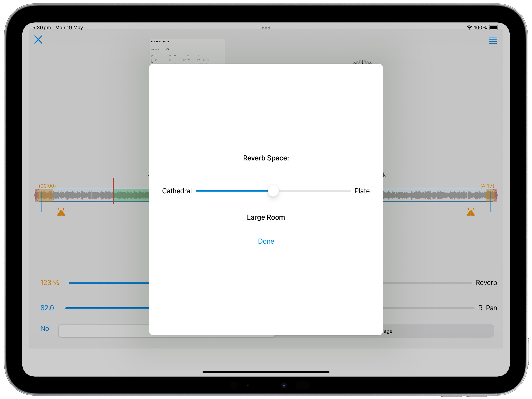
Task: Click the Reverb Space title text
Action: pyautogui.click(x=266, y=158)
